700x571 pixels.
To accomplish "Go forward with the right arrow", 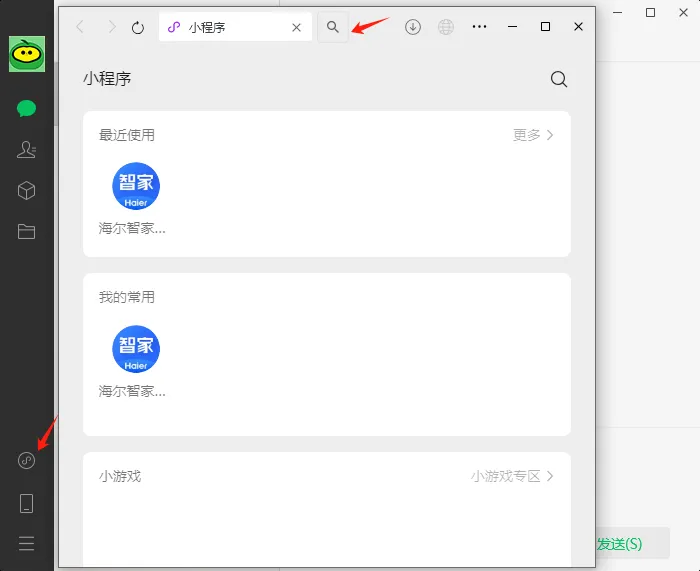I will click(x=112, y=27).
